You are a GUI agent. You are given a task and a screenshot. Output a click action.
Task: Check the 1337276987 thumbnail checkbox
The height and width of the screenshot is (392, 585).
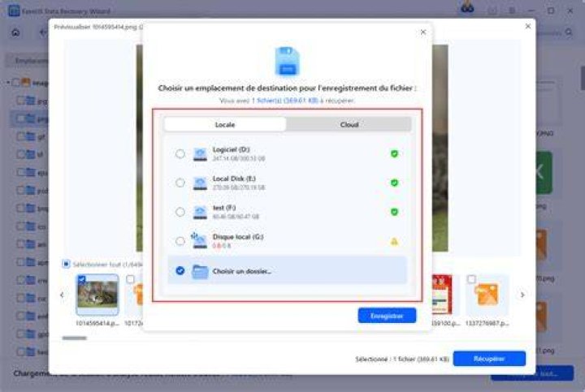click(471, 278)
